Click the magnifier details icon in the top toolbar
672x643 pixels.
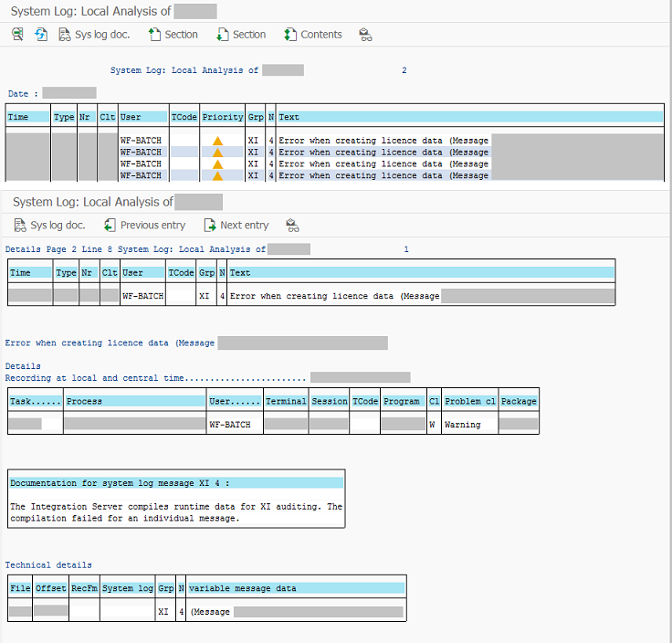(x=17, y=35)
